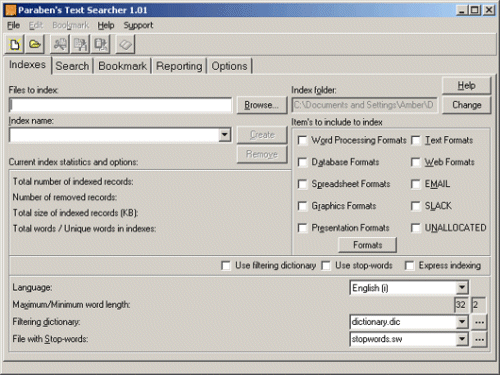Screen dimensions: 500x375
Task: Click the maximum word length field
Action: 461,305
